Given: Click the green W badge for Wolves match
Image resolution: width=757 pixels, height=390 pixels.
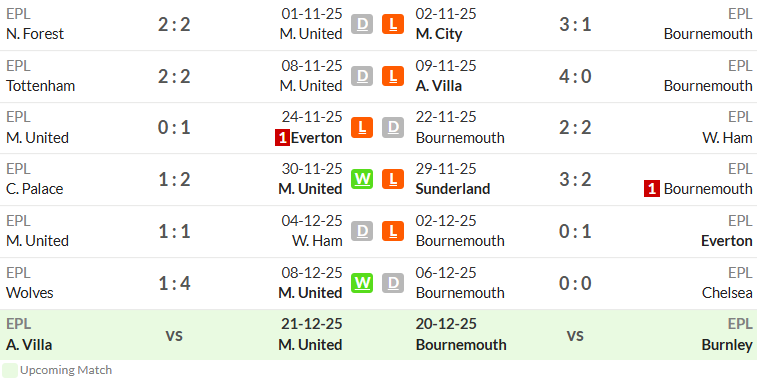Looking at the screenshot, I should (362, 283).
